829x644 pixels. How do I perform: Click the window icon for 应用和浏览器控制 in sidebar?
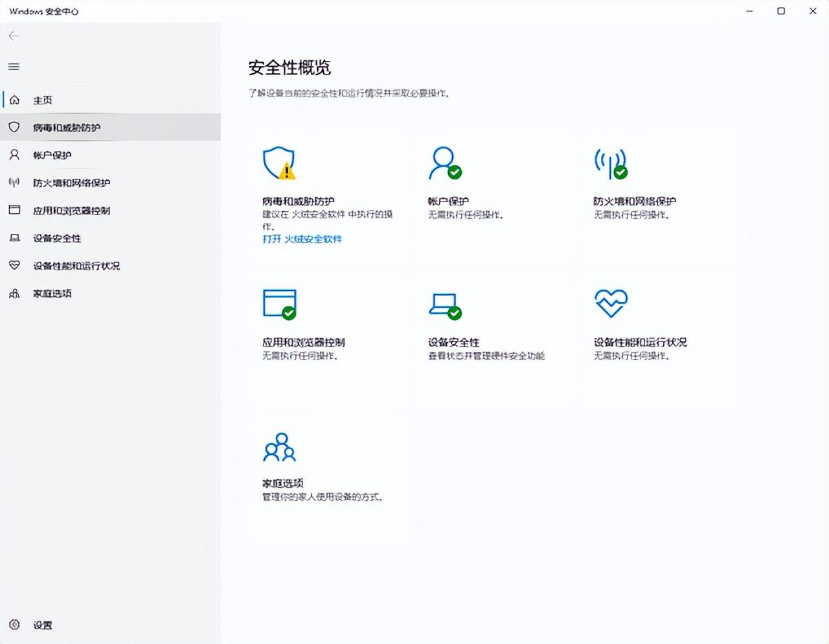tap(14, 210)
